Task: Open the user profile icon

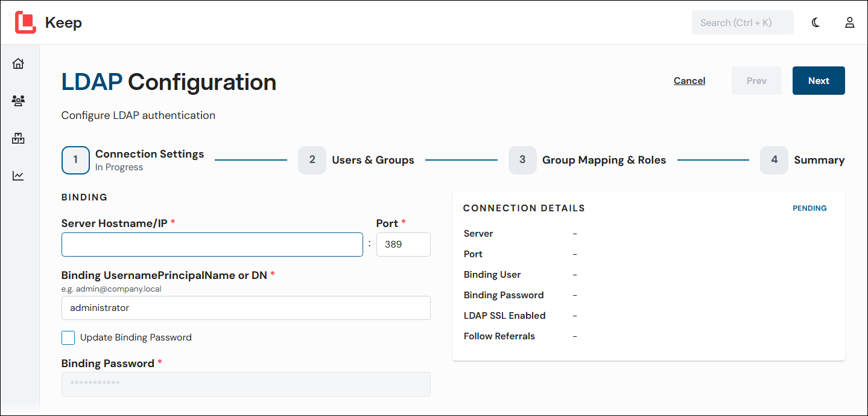Action: click(849, 22)
